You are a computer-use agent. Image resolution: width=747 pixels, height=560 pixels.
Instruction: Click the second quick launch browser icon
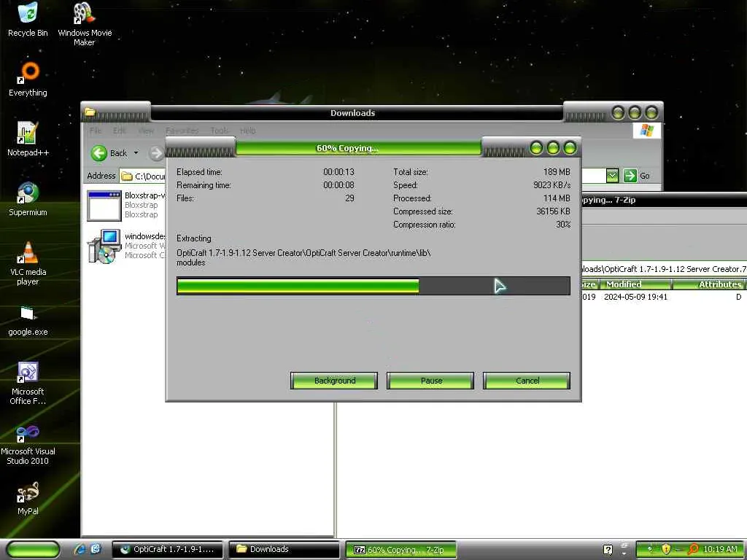(96, 549)
